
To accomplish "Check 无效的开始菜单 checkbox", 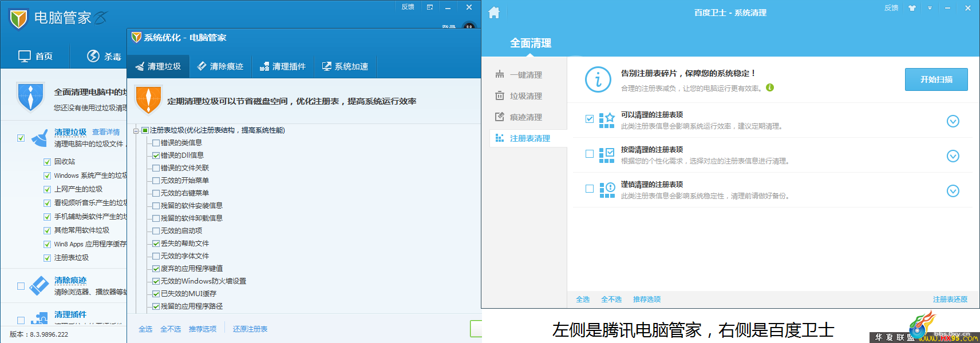I will tap(156, 181).
